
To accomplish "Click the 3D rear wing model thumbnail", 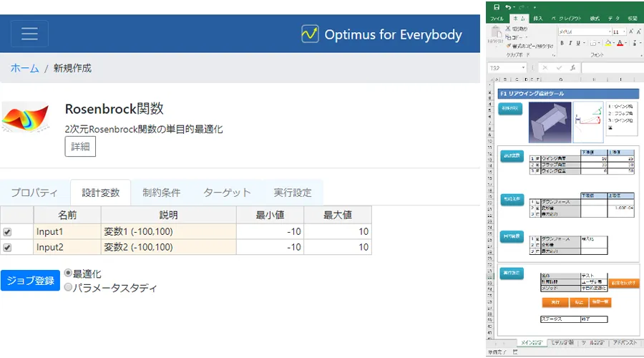I will pyautogui.click(x=550, y=122).
